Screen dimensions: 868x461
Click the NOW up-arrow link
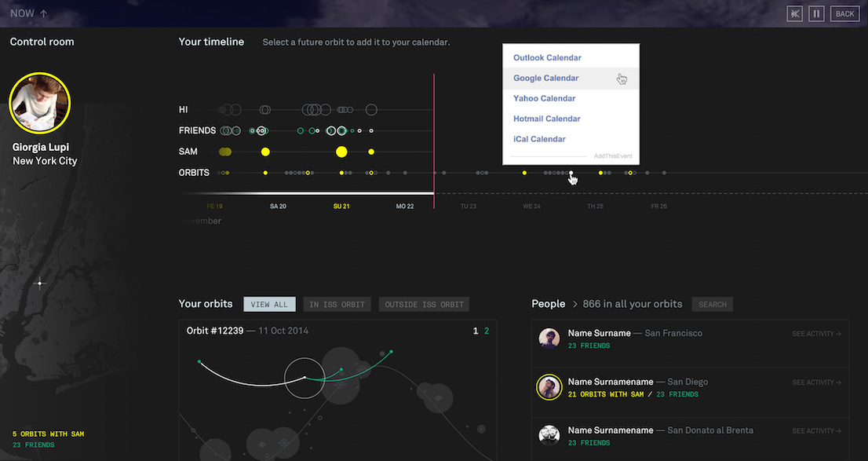click(29, 13)
